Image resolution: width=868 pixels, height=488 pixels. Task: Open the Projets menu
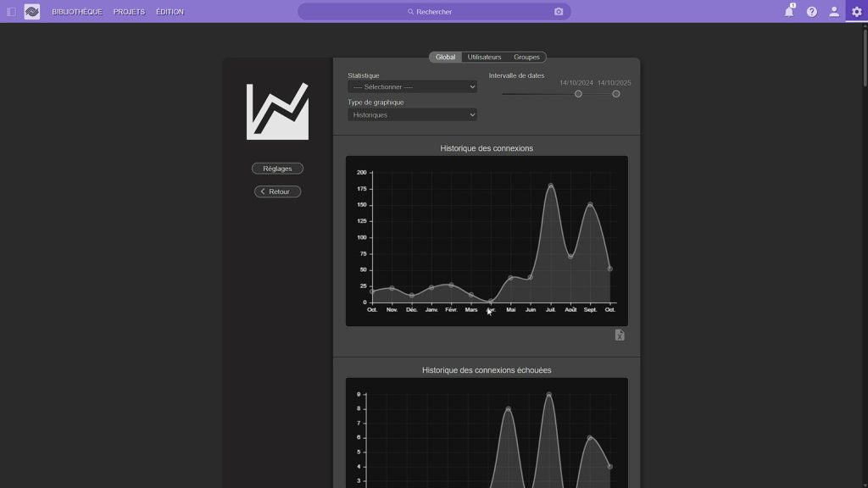[x=129, y=12]
